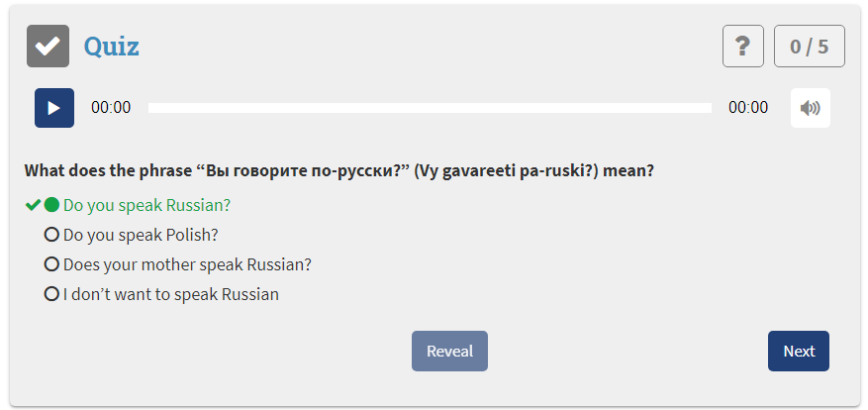Open help with the question mark button
The image size is (868, 410).
pos(743,47)
